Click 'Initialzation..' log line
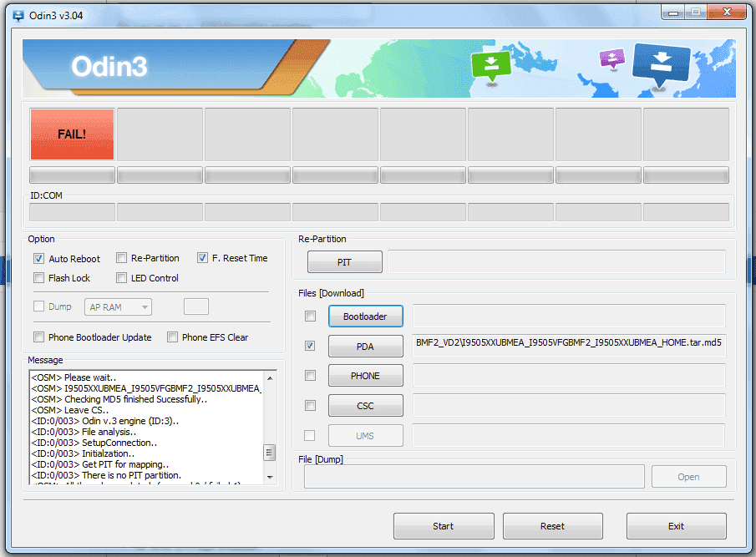 [x=83, y=453]
